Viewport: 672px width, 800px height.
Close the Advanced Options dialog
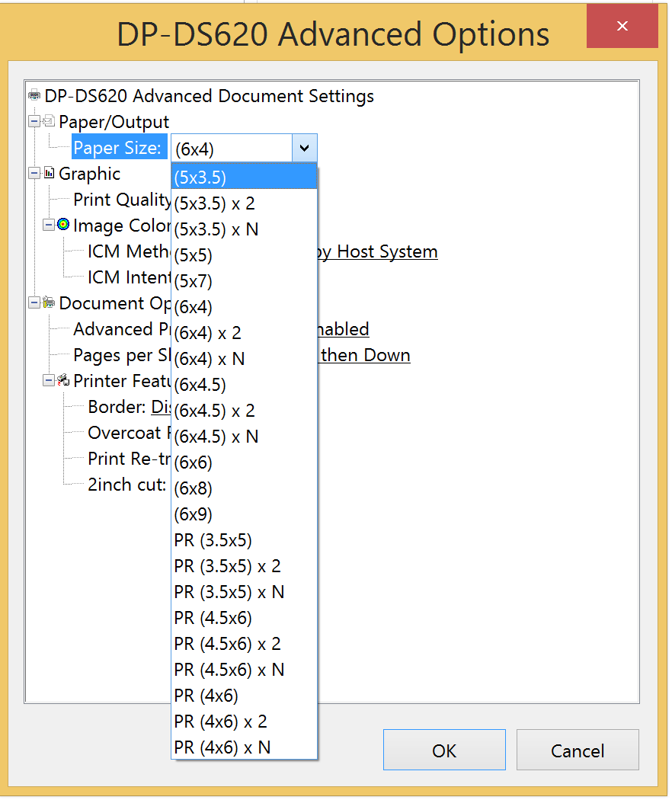pyautogui.click(x=622, y=26)
